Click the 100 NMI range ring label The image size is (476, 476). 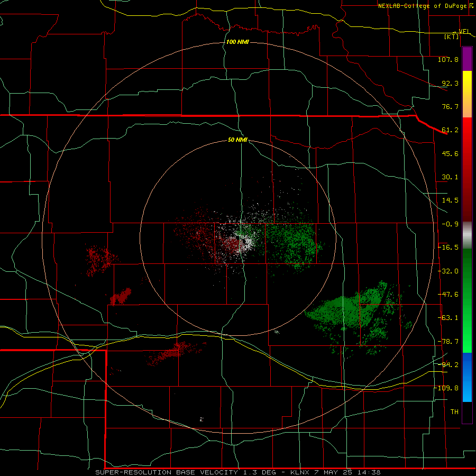[x=237, y=42]
